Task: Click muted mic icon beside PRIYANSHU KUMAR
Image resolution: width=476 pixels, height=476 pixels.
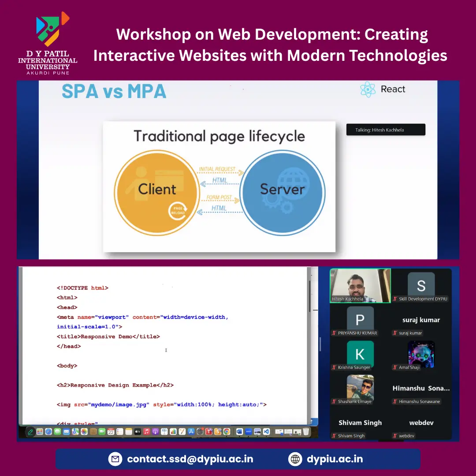Action: coord(335,333)
